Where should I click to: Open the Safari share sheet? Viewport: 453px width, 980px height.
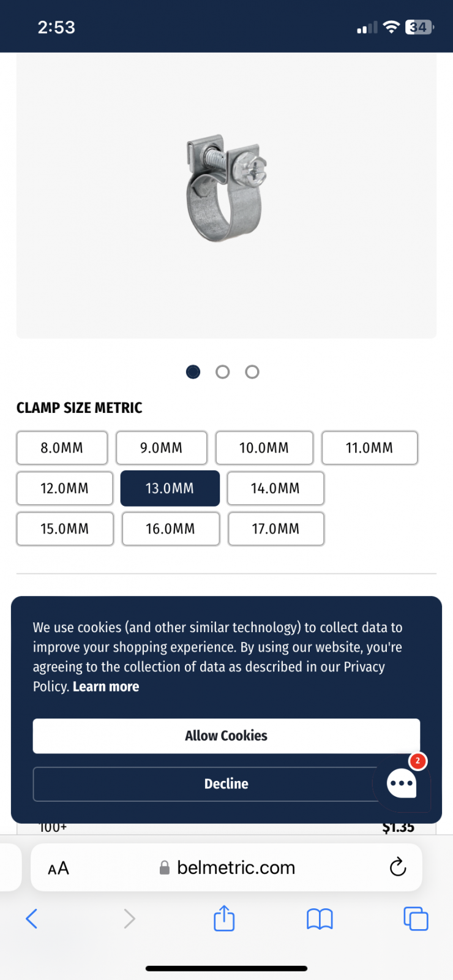click(224, 918)
